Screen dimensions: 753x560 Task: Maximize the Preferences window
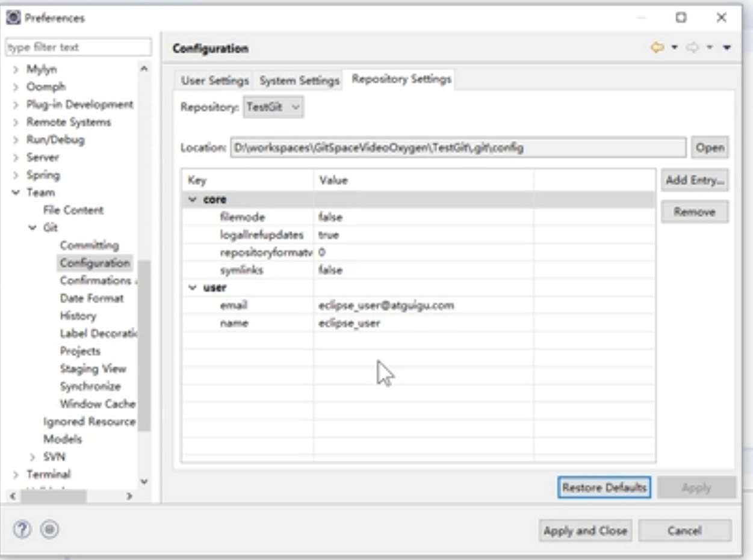[x=681, y=17]
